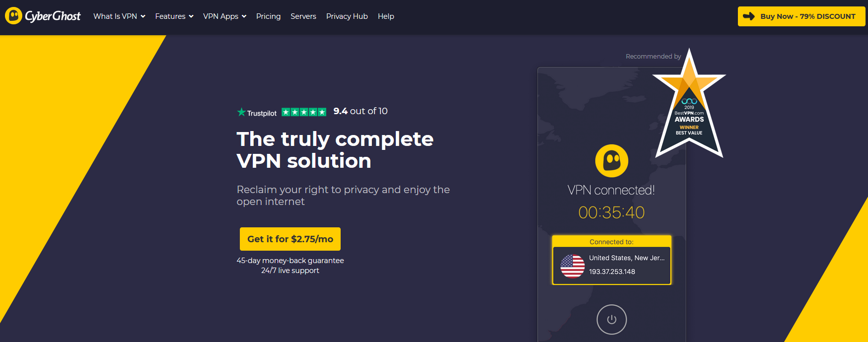The height and width of the screenshot is (342, 868).
Task: Click Buy Now - 79% DISCOUNT button
Action: click(801, 16)
